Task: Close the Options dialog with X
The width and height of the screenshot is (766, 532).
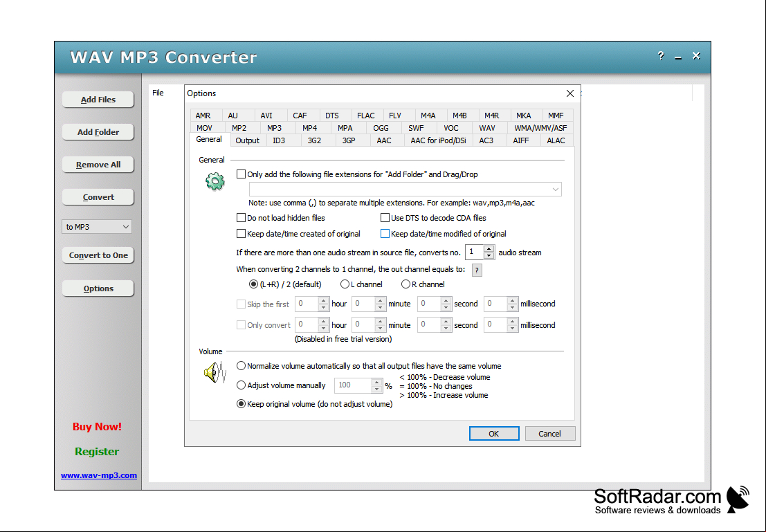Action: point(569,93)
